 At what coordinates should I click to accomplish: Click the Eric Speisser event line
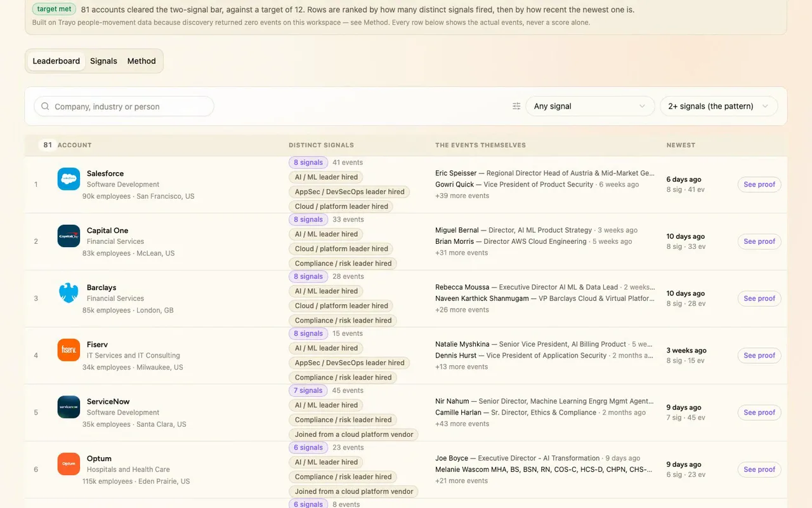545,173
